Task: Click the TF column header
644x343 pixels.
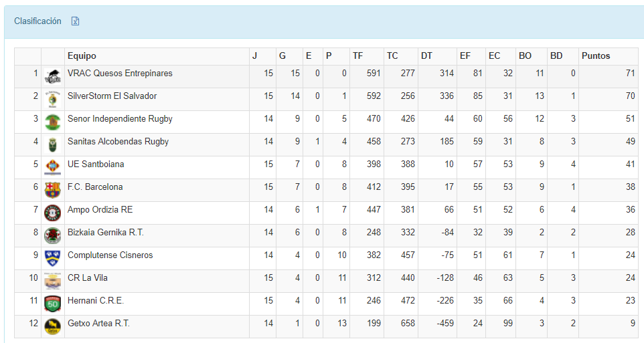Action: click(357, 56)
